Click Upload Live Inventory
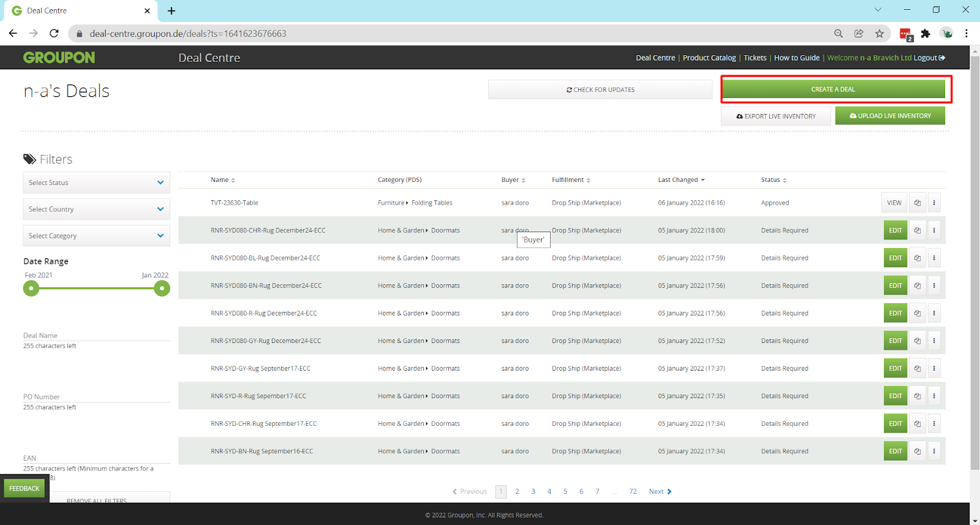Viewport: 980px width, 525px height. 890,116
